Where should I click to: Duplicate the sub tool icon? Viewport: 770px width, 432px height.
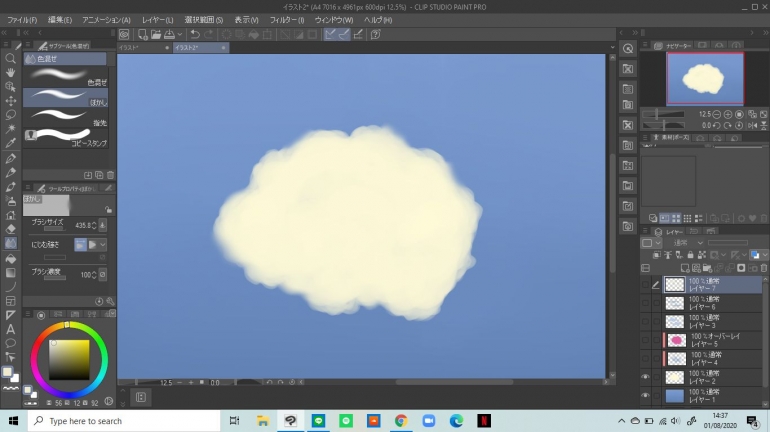pyautogui.click(x=99, y=175)
